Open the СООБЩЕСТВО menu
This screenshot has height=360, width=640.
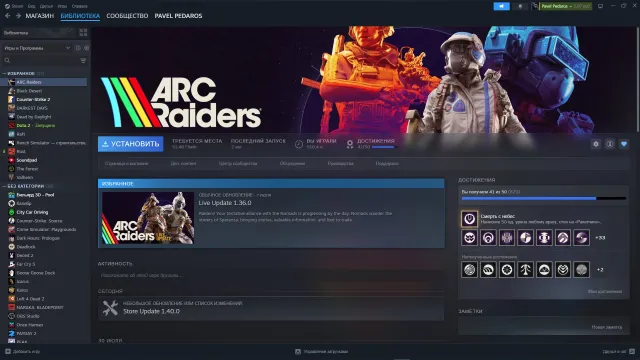click(127, 16)
